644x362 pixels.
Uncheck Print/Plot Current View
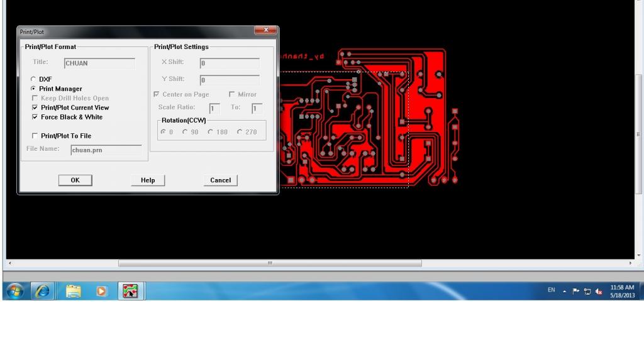[x=35, y=107]
